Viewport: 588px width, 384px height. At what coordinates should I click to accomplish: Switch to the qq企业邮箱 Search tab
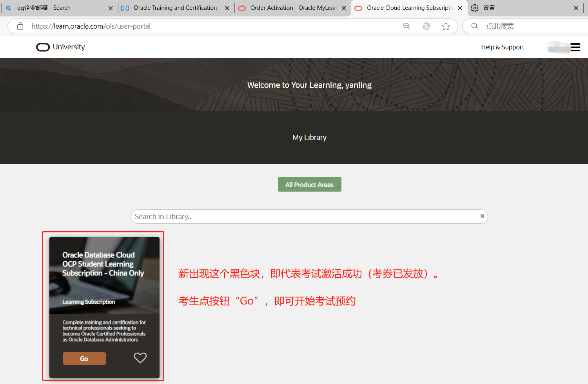pos(55,8)
